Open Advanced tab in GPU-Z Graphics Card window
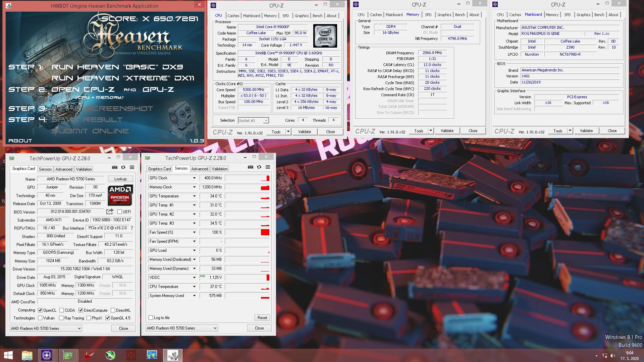This screenshot has width=644, height=362. (64, 169)
